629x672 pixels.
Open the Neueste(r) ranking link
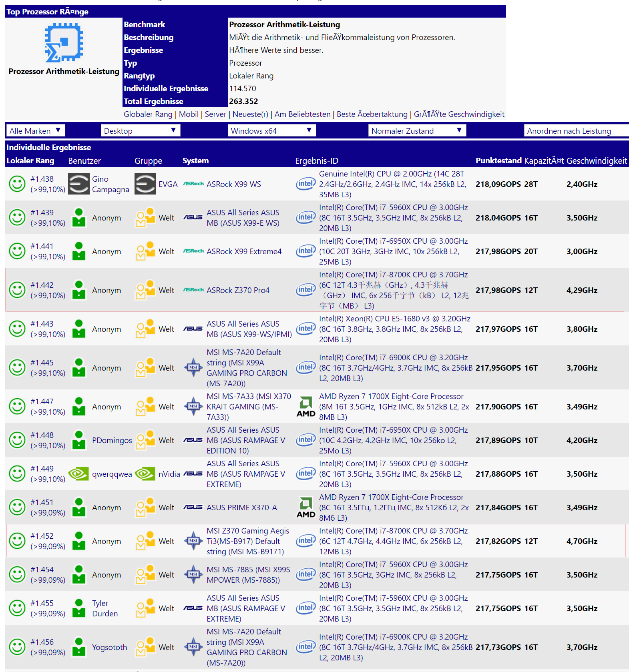coord(250,114)
